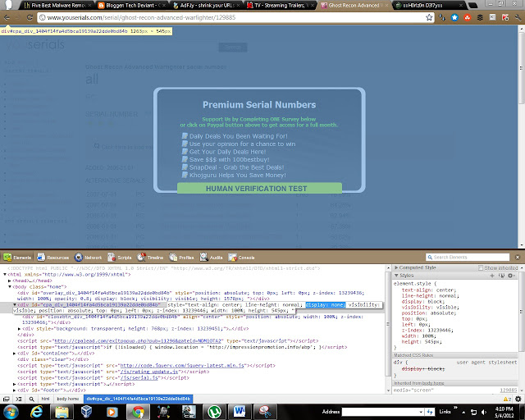Click the Search Elements field
This screenshot has width=525, height=420.
point(468,258)
